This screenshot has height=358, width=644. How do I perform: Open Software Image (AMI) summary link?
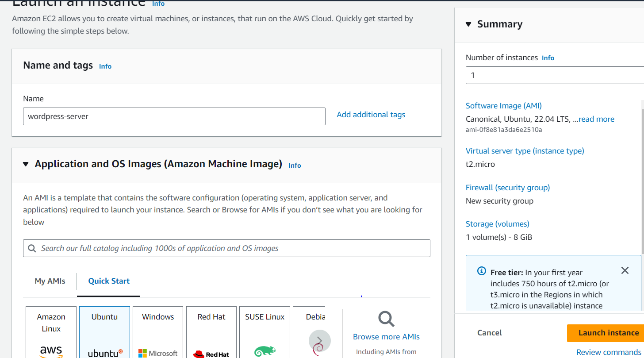[504, 106]
